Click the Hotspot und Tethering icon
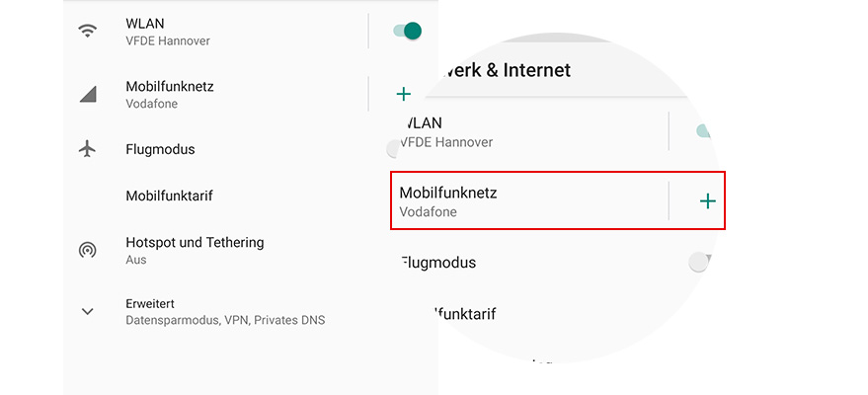Screen dimensions: 868x395 (x=88, y=250)
